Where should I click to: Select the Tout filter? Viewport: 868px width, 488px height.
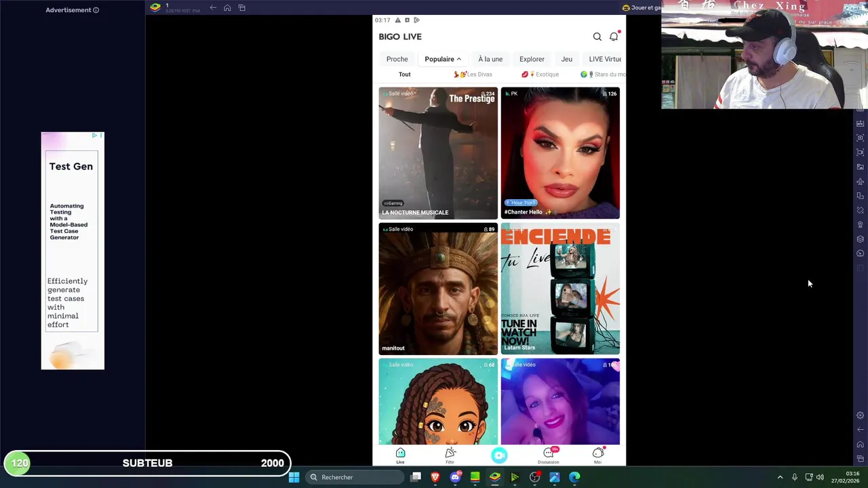click(404, 75)
